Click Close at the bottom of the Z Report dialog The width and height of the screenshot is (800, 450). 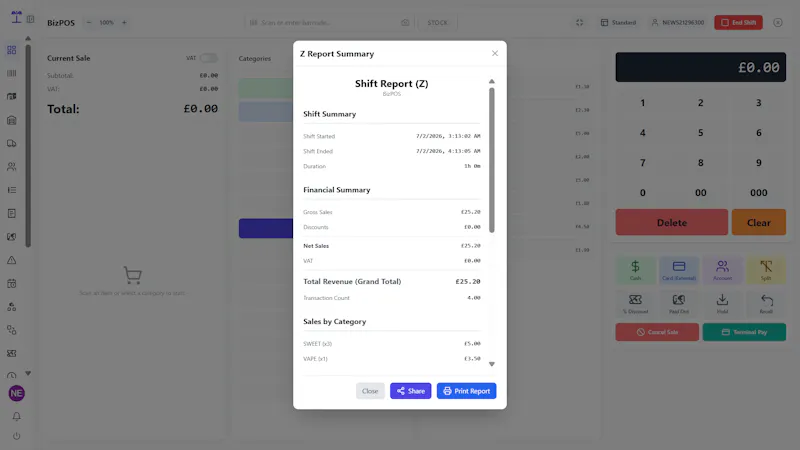pyautogui.click(x=370, y=391)
